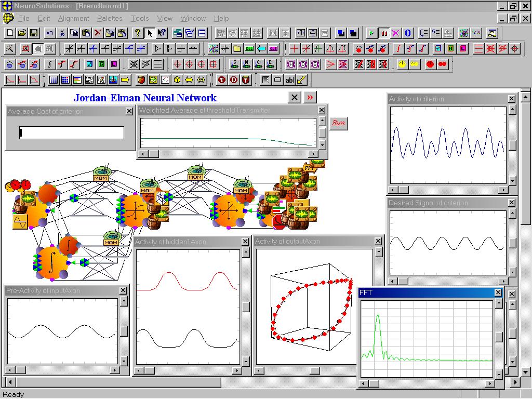Image resolution: width=532 pixels, height=399 pixels.
Task: Activate context help pointer with question mark
Action: (162, 33)
